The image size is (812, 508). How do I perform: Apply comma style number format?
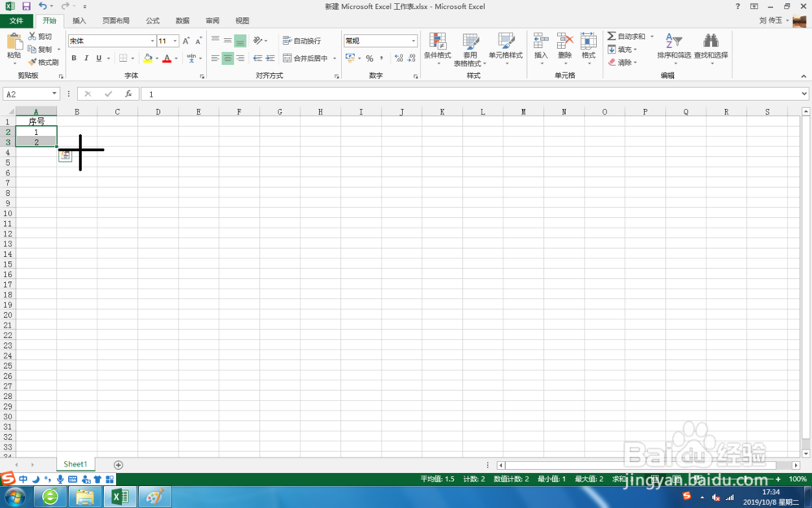click(382, 58)
